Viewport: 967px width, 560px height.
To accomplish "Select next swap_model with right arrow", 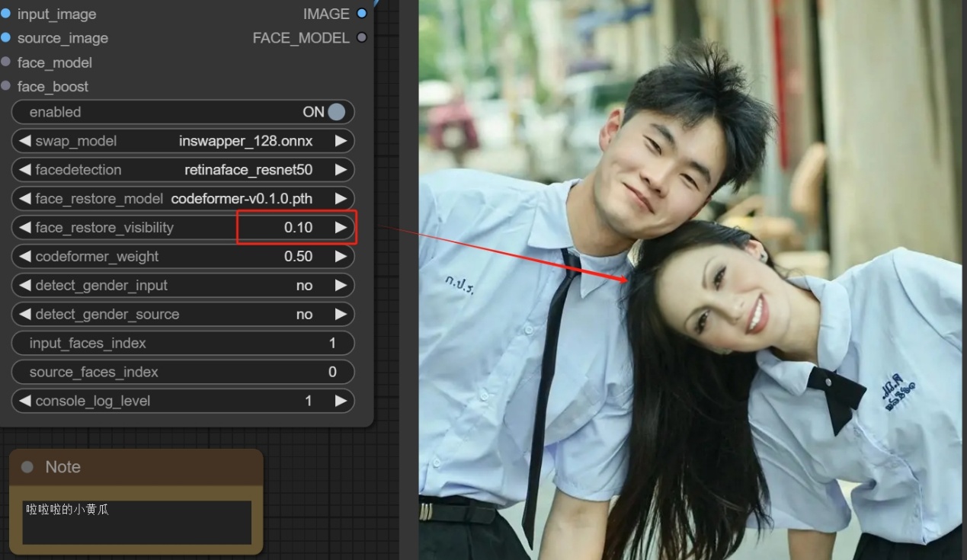I will [x=341, y=141].
